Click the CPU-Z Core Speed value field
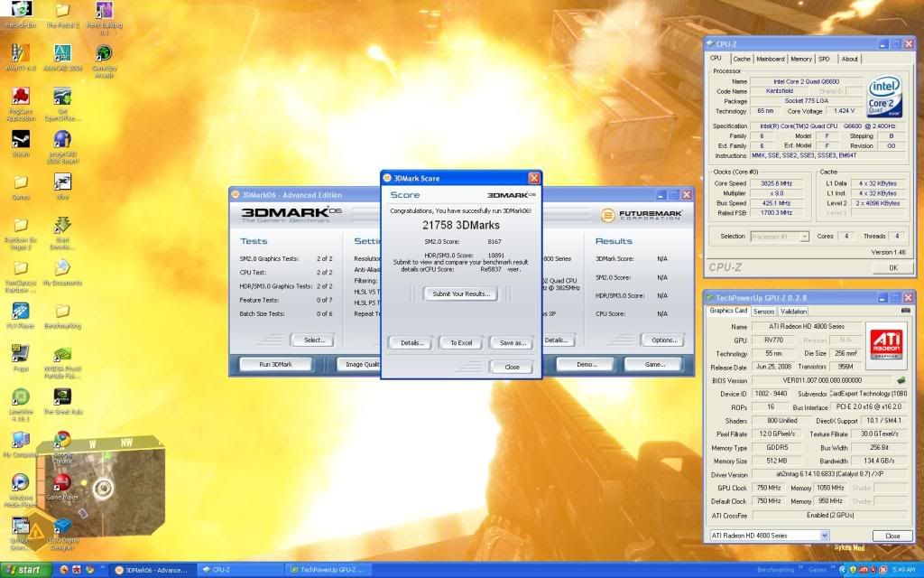 (x=776, y=183)
